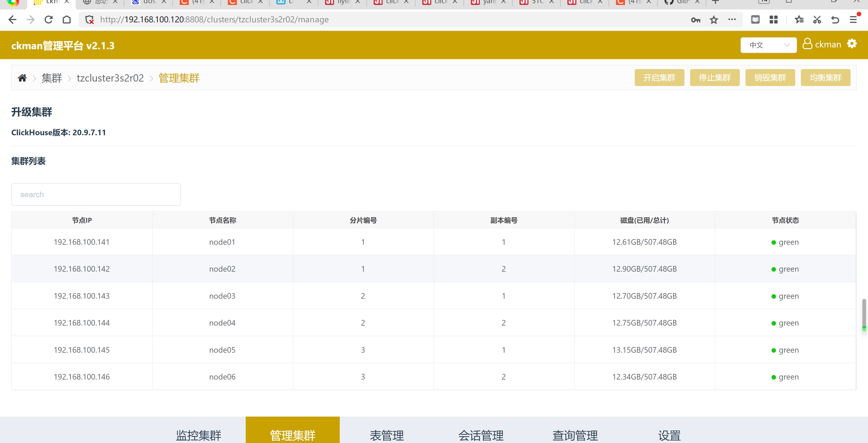Click IP cell 192.168.100.143
The image size is (868, 443).
pos(82,296)
